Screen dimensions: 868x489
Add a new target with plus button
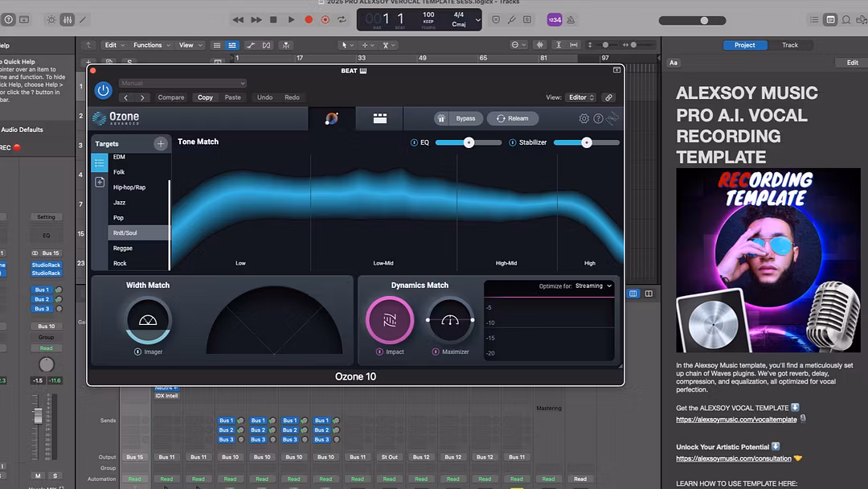[x=161, y=143]
